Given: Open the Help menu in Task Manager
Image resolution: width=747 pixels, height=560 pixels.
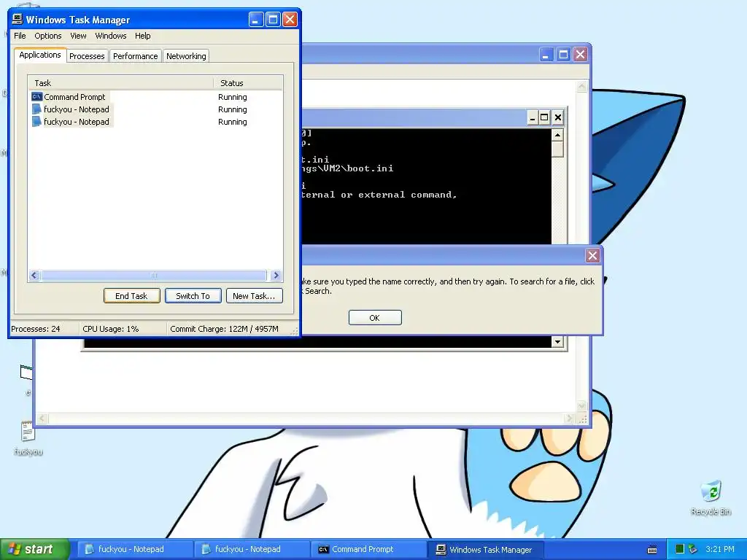Looking at the screenshot, I should (142, 36).
